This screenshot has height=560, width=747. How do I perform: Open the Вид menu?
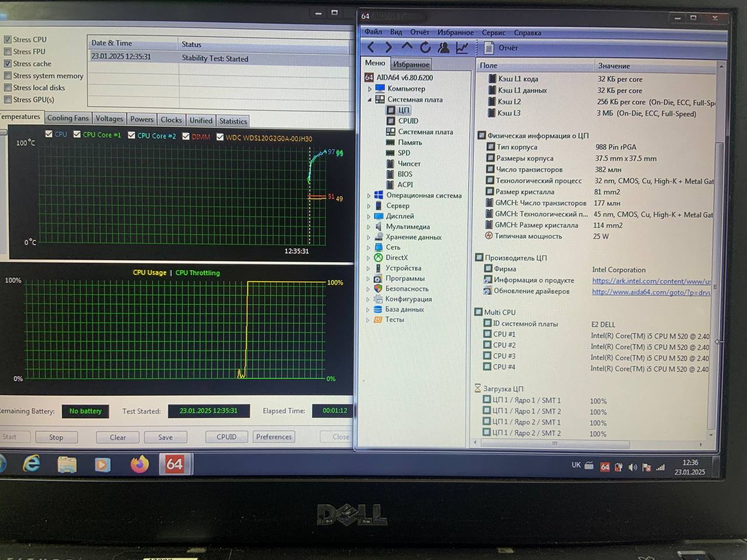[x=396, y=32]
